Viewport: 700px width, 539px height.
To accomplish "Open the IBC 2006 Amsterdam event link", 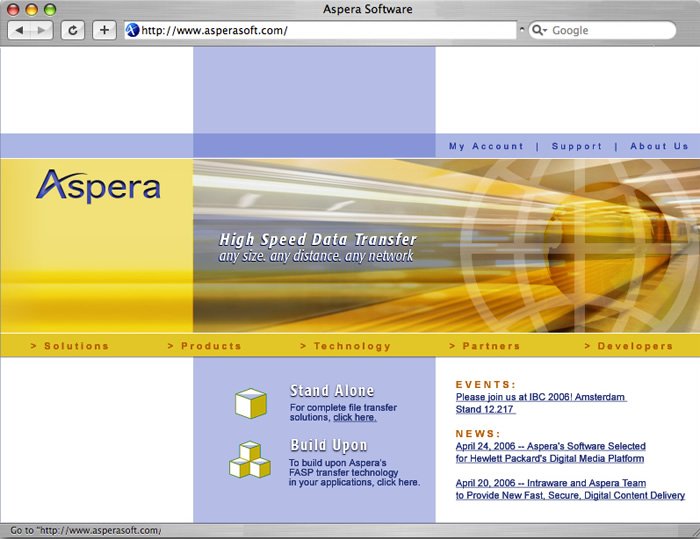I will [x=541, y=403].
